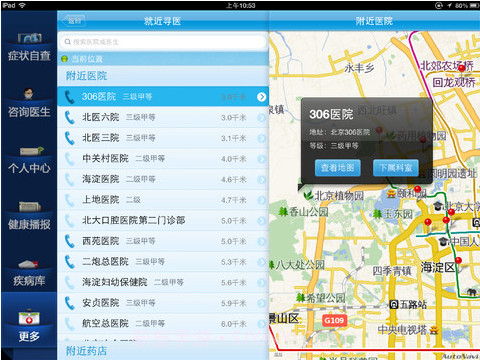Tap phone icon for 海淀妇幼保健院

click(x=69, y=283)
